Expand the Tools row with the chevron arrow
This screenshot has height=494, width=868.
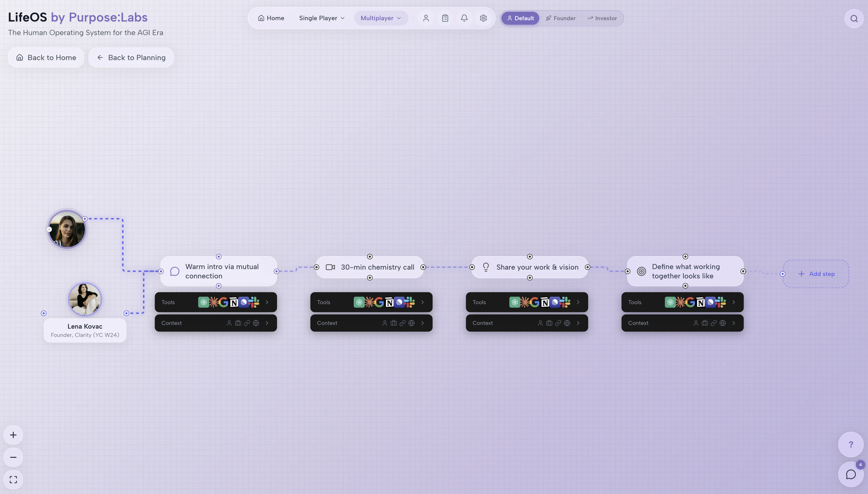(268, 302)
